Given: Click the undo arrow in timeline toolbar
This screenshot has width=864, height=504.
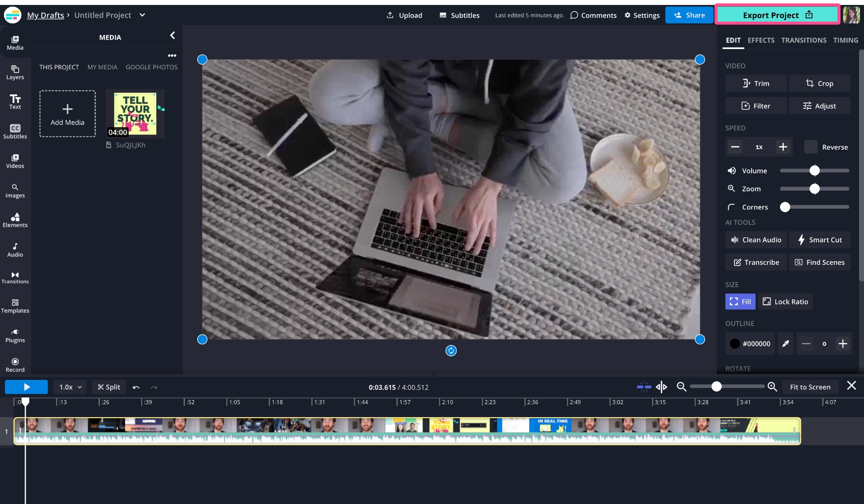Looking at the screenshot, I should pos(136,387).
